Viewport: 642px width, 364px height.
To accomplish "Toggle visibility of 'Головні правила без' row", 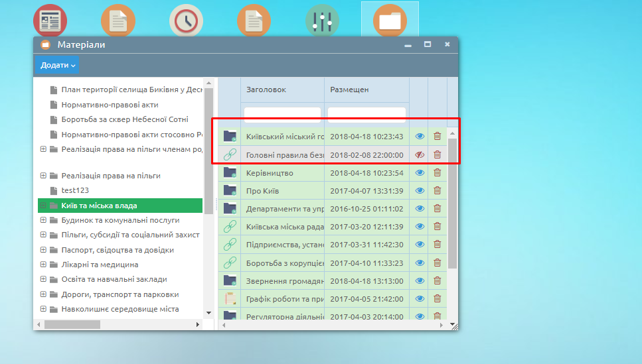I will [x=419, y=154].
